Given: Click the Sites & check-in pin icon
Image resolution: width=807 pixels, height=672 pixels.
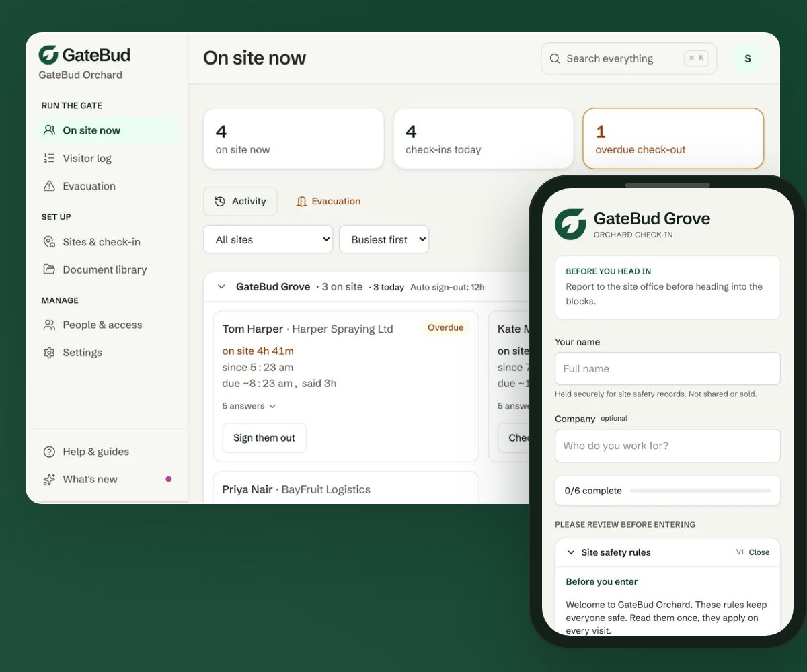Looking at the screenshot, I should (49, 242).
